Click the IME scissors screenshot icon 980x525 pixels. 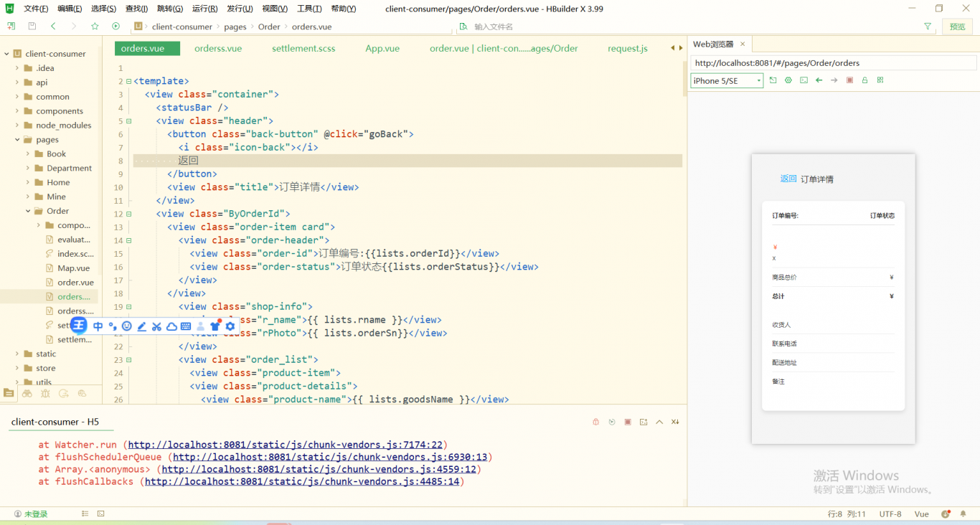coord(156,326)
